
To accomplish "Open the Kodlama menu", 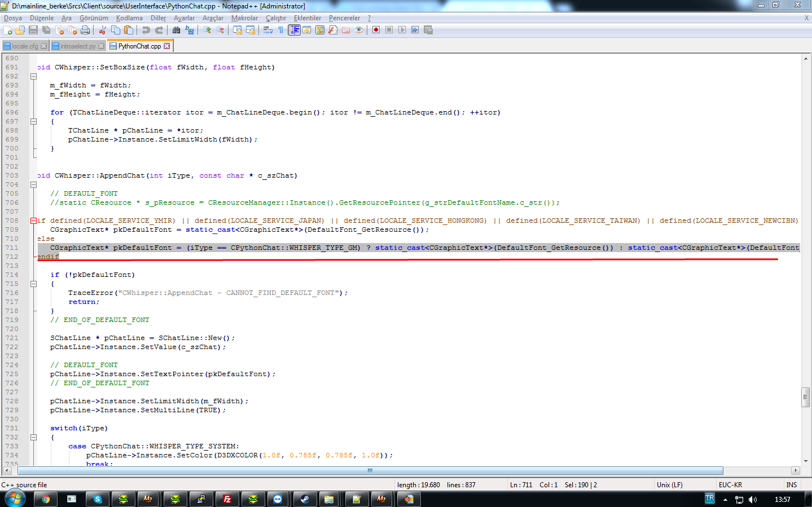I will [x=129, y=18].
